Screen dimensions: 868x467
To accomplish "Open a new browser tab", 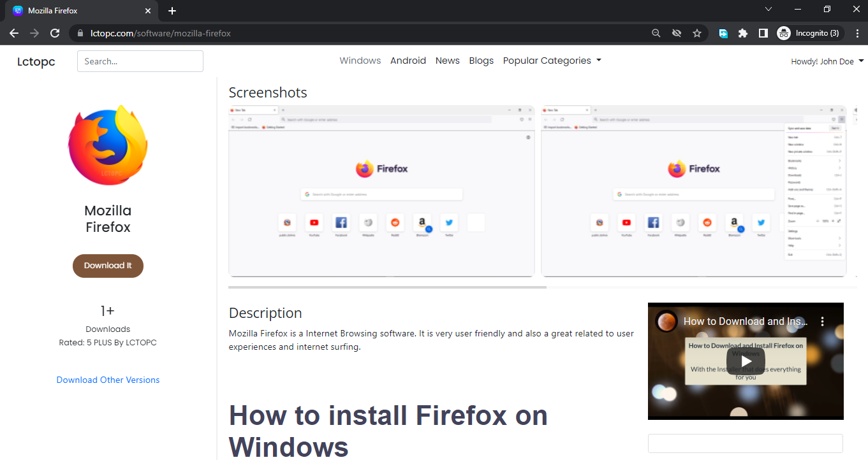I will pyautogui.click(x=172, y=11).
